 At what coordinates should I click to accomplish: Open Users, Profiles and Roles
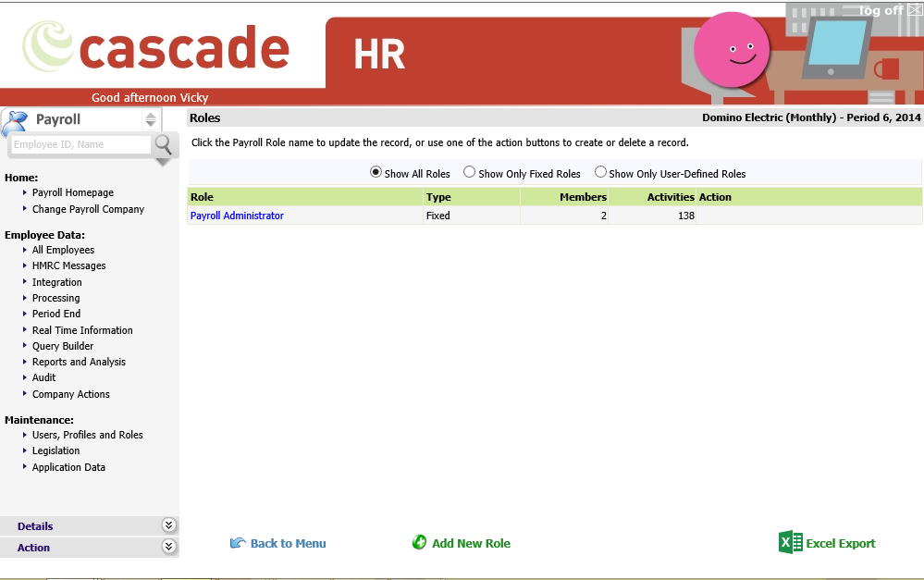tap(87, 435)
